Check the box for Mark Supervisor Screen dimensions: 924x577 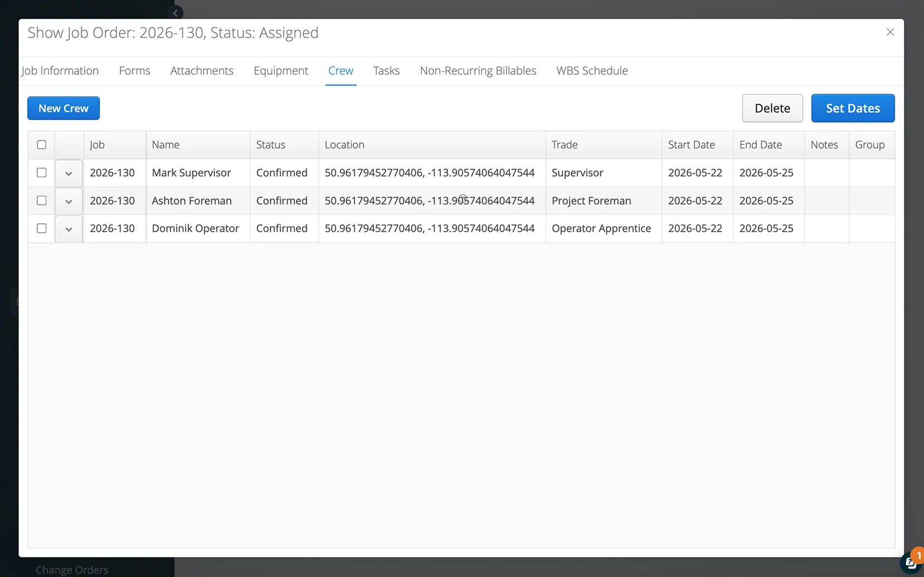pos(42,173)
